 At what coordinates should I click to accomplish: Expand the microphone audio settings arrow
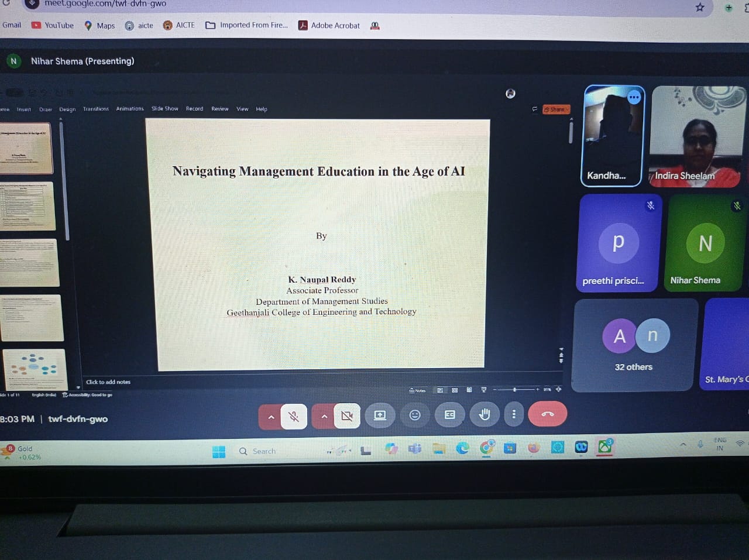[x=270, y=417]
